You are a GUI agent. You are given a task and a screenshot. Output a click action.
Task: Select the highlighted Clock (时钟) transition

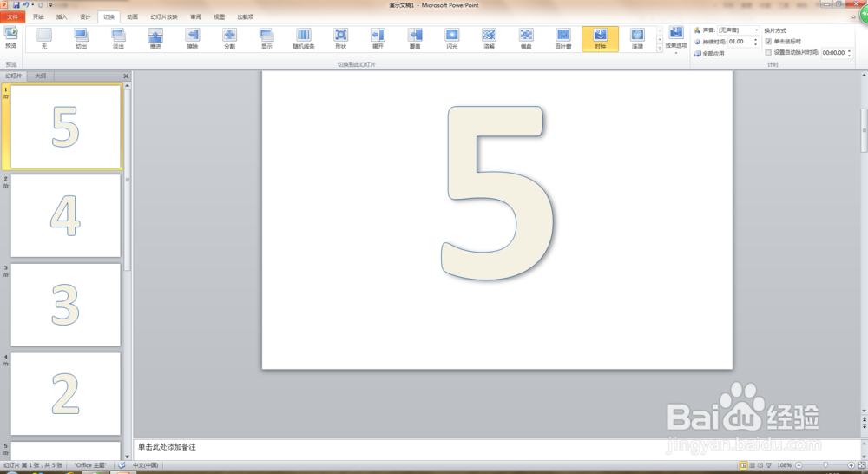[601, 38]
